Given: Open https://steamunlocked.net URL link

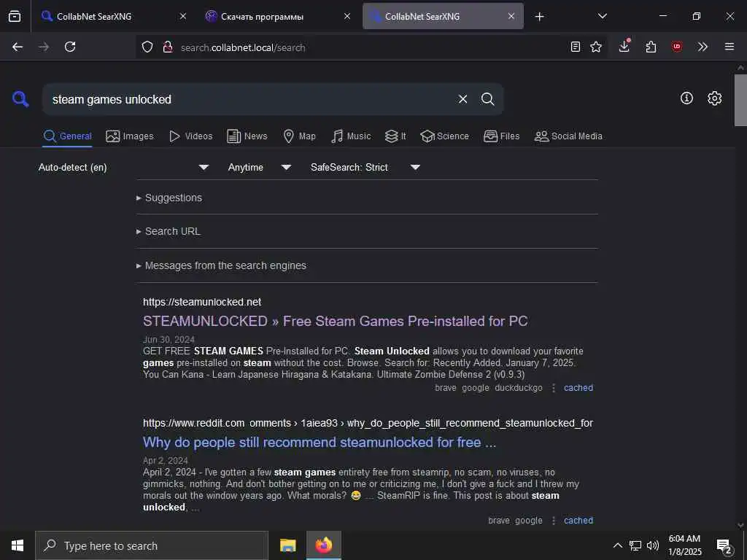Looking at the screenshot, I should point(202,302).
